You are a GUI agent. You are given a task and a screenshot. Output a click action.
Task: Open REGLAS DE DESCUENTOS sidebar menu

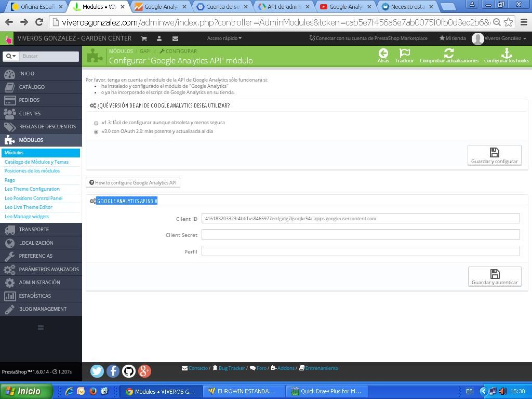tap(41, 127)
